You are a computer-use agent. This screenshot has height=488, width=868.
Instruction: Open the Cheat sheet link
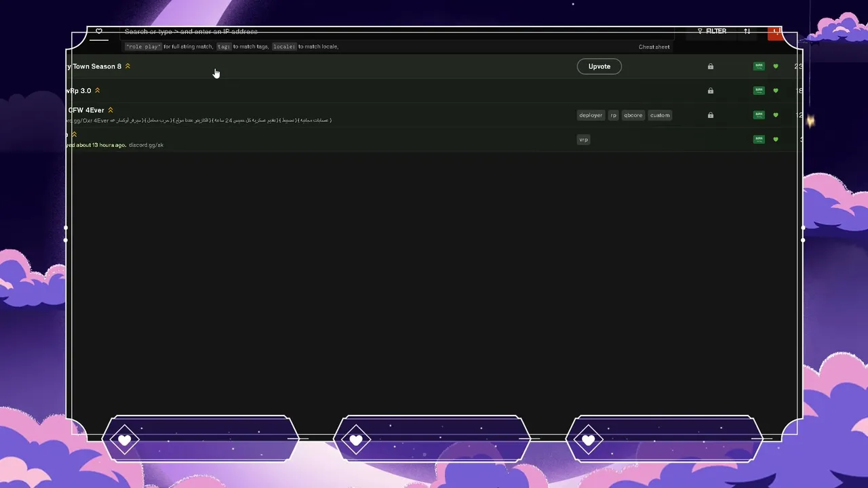tap(654, 47)
